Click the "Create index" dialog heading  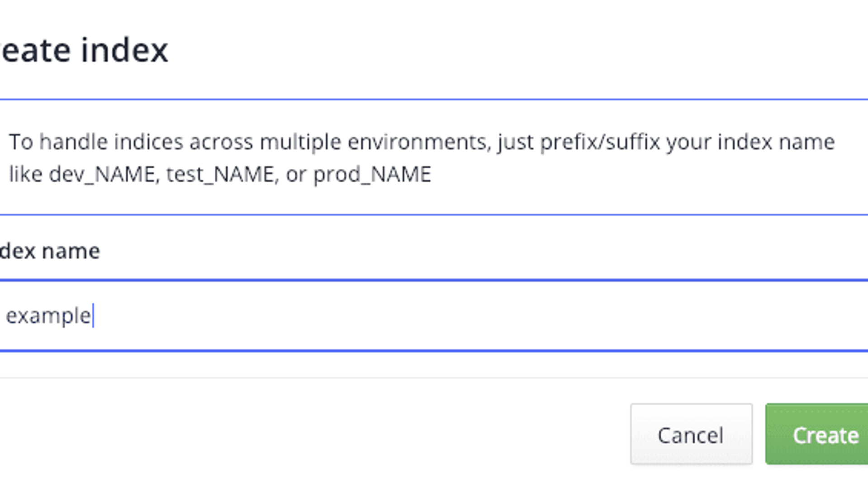[84, 50]
